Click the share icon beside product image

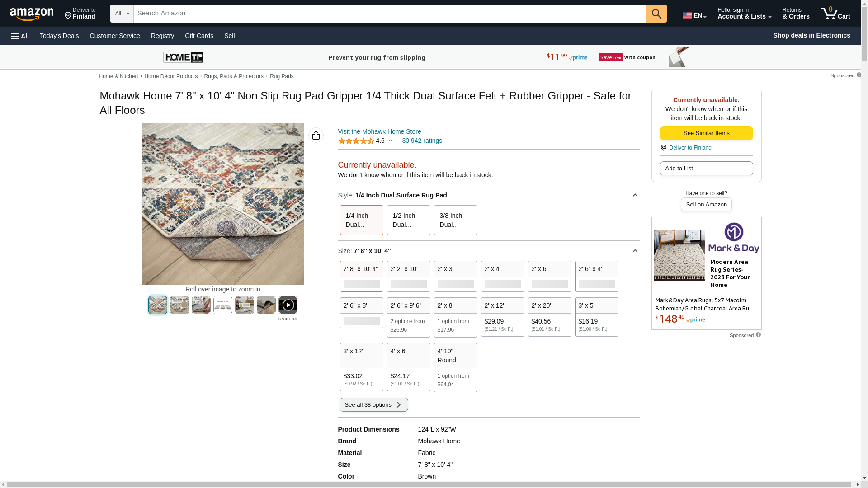[316, 135]
